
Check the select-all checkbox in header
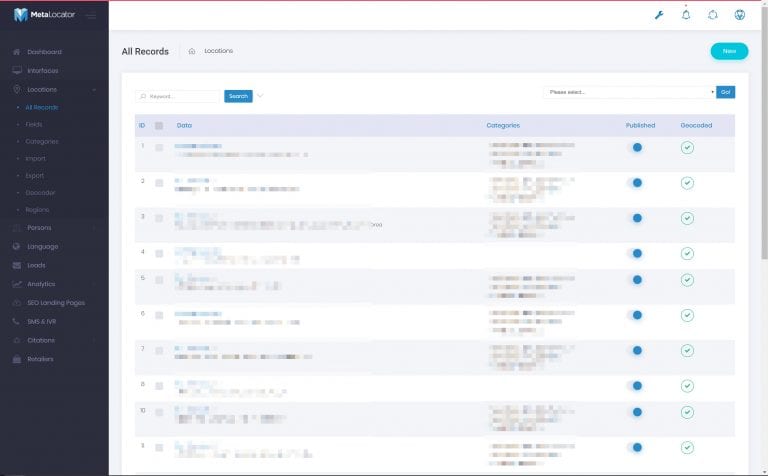159,126
